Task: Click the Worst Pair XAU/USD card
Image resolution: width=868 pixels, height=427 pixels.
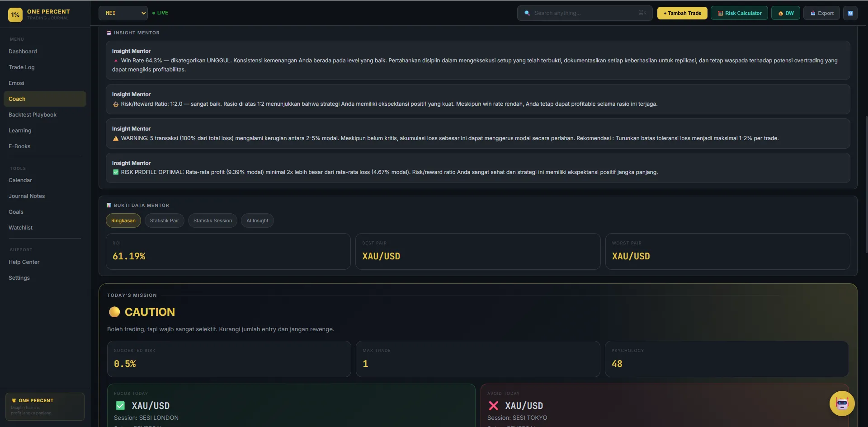Action: [x=727, y=251]
